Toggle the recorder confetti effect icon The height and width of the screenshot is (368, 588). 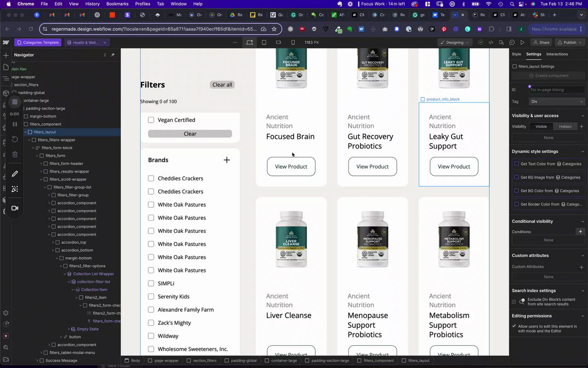[x=15, y=189]
